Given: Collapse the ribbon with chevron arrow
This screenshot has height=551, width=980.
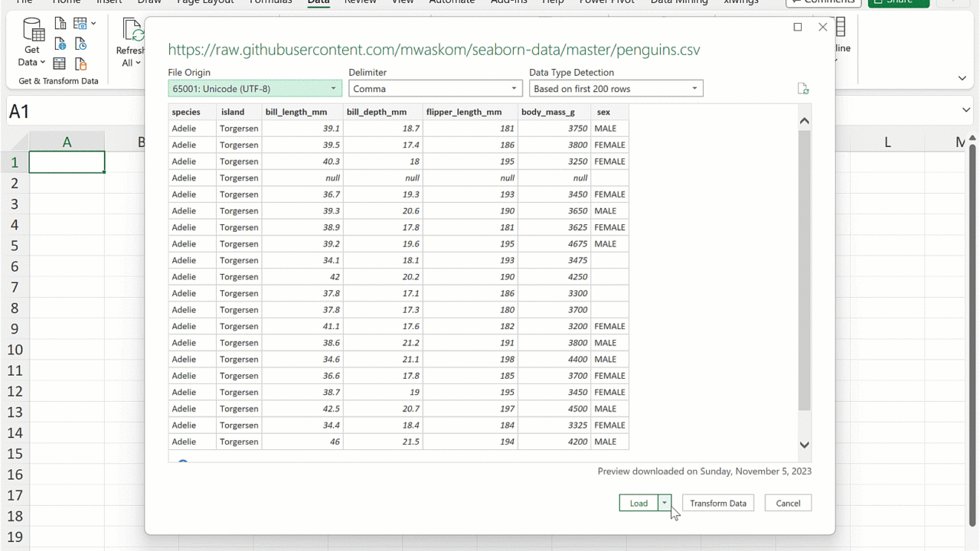Looking at the screenshot, I should [x=962, y=78].
